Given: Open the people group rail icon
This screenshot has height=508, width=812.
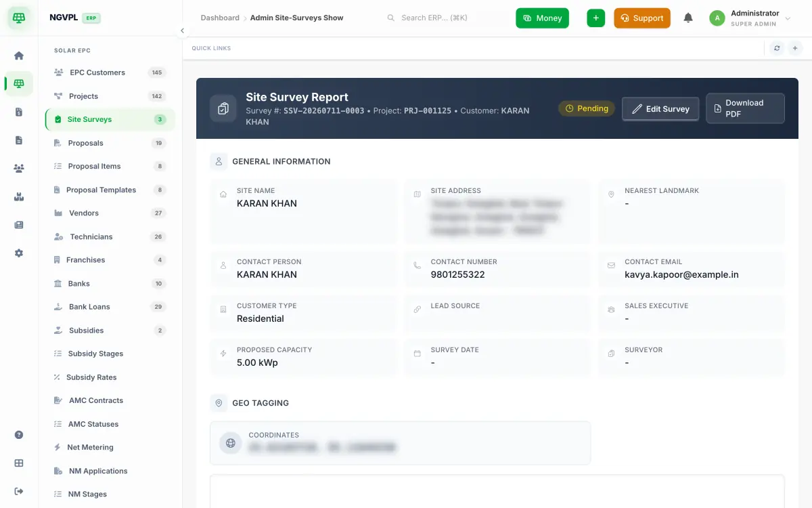Looking at the screenshot, I should click(19, 169).
